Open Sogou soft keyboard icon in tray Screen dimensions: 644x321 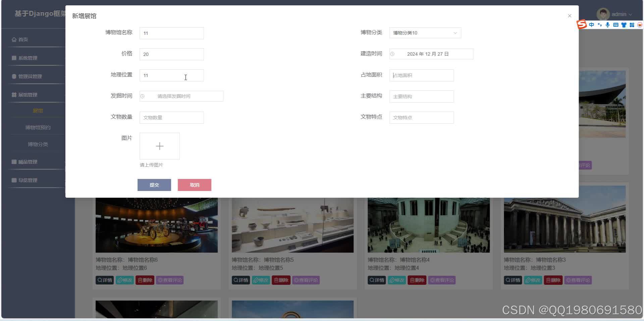[615, 24]
